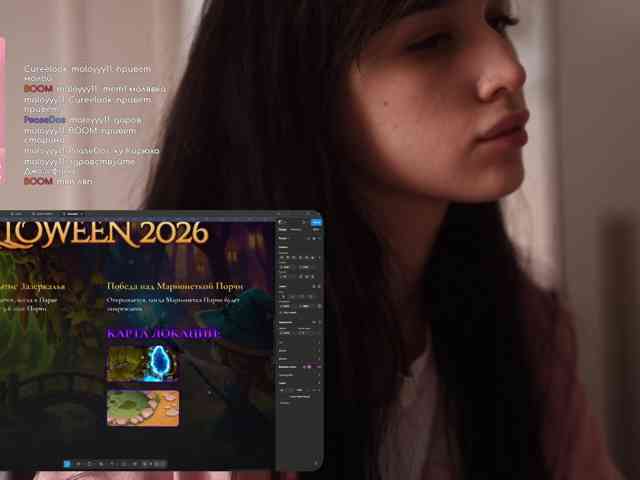Select the purple 'КАРТА ЛОКАЦИЙ' heading
Screen dimensions: 640x480
tap(163, 333)
